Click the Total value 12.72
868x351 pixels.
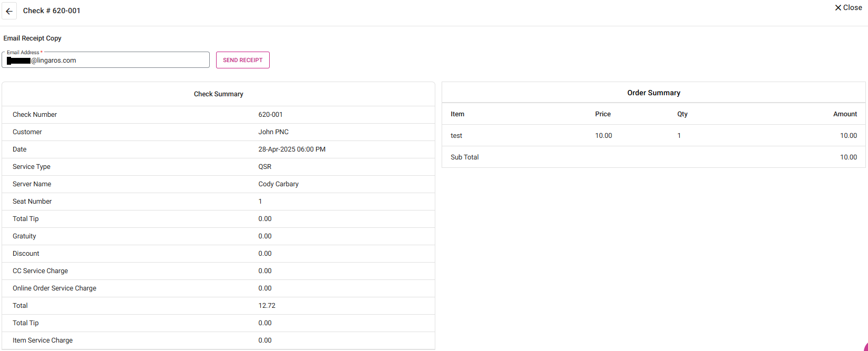click(267, 306)
